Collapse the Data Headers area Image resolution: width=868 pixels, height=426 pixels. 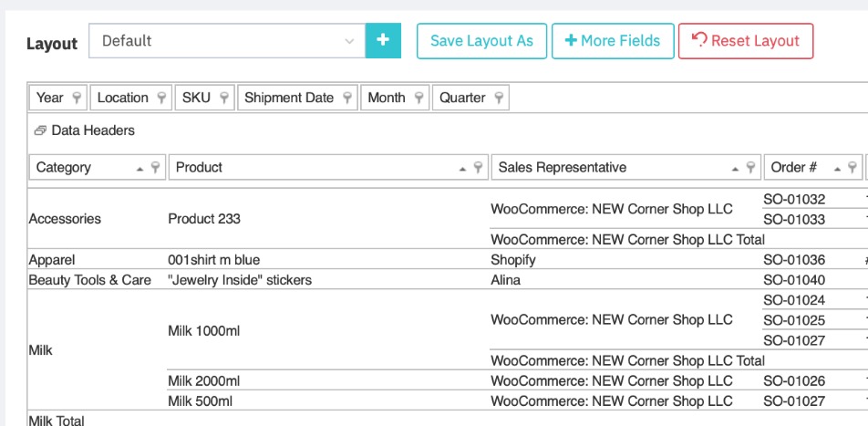40,130
